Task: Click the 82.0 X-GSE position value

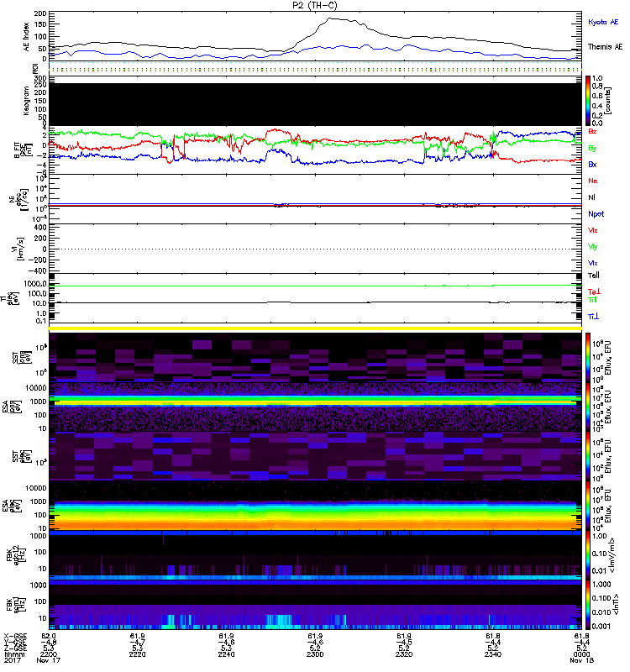Action: (49, 636)
